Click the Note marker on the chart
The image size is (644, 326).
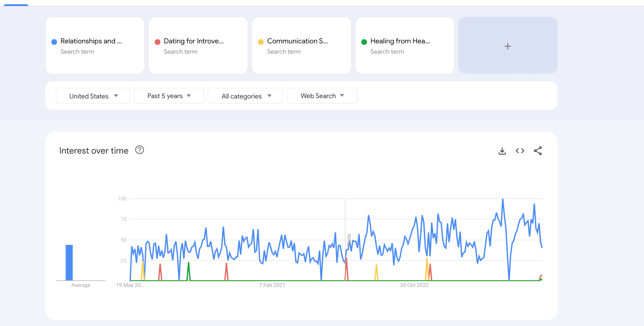(349, 240)
